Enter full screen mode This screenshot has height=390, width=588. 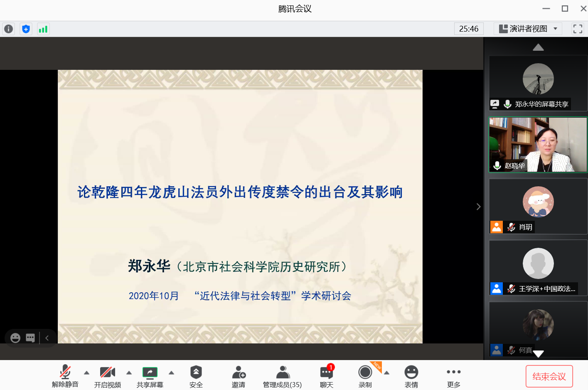[x=578, y=29]
